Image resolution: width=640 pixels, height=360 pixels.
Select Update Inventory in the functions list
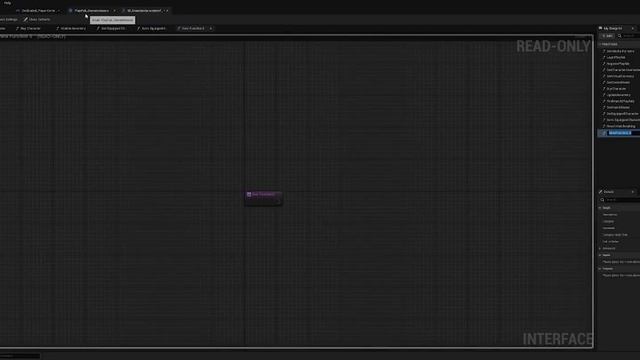coord(618,95)
